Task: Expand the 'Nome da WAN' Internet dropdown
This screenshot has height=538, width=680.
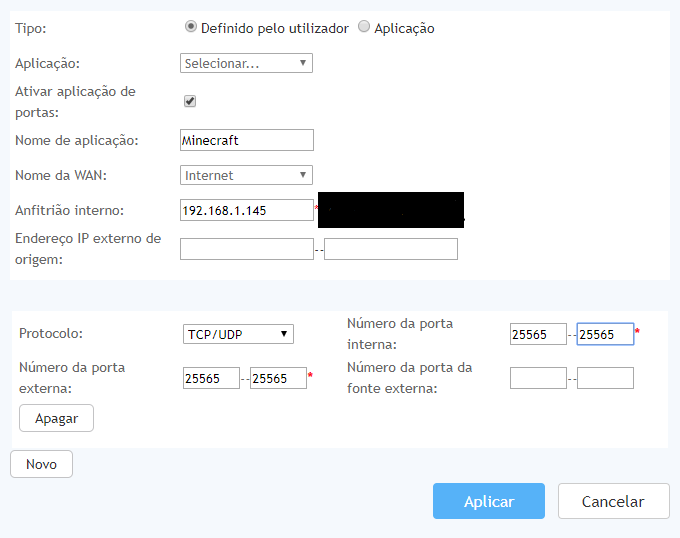Action: pos(246,175)
